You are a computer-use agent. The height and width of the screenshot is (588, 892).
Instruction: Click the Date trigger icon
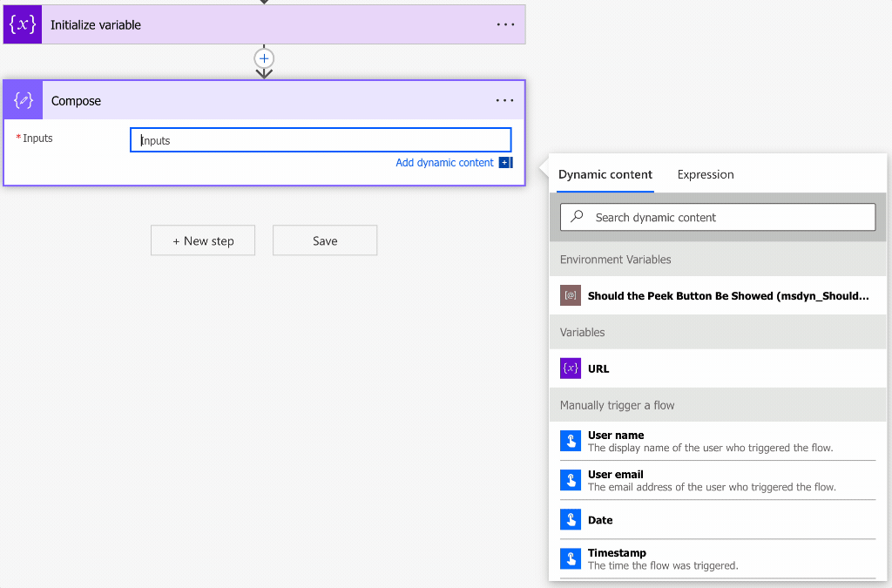571,520
